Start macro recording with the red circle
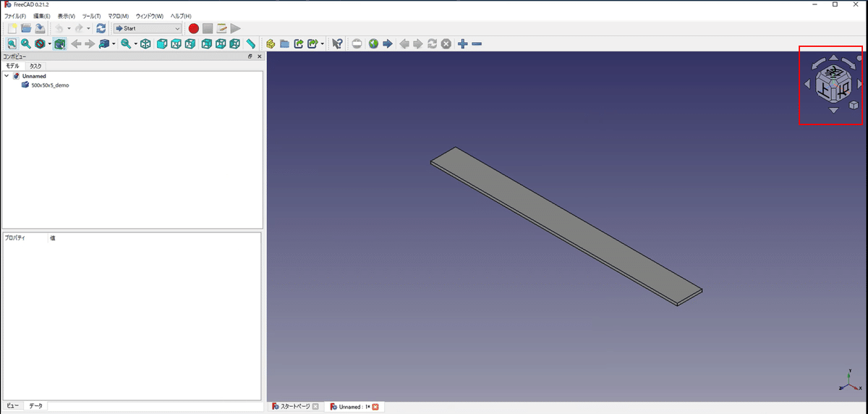Image resolution: width=868 pixels, height=414 pixels. click(194, 28)
